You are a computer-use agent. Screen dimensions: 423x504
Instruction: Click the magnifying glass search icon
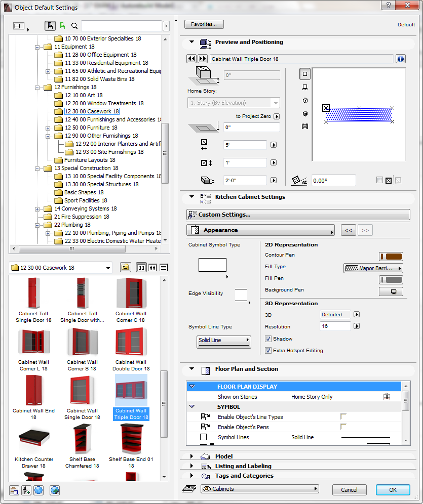coord(74,26)
